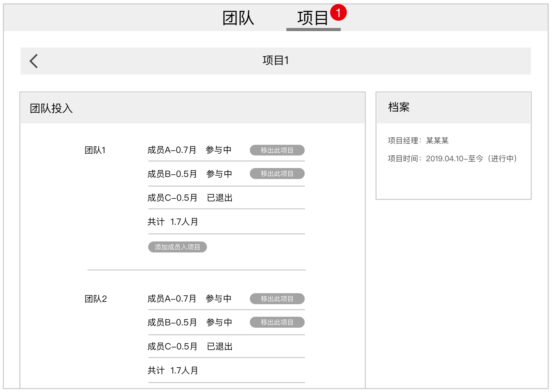Switch to the 项目 tab

tap(313, 18)
